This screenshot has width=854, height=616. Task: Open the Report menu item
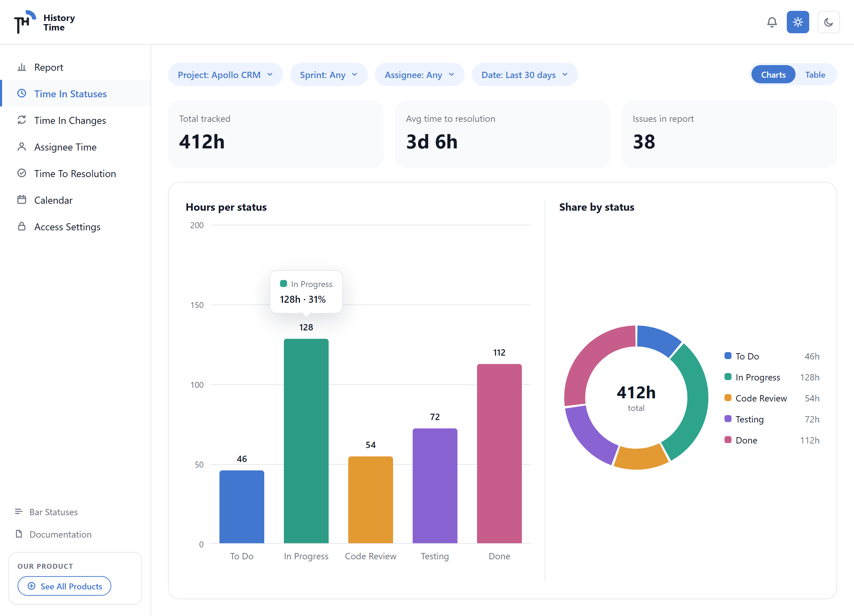click(x=75, y=67)
